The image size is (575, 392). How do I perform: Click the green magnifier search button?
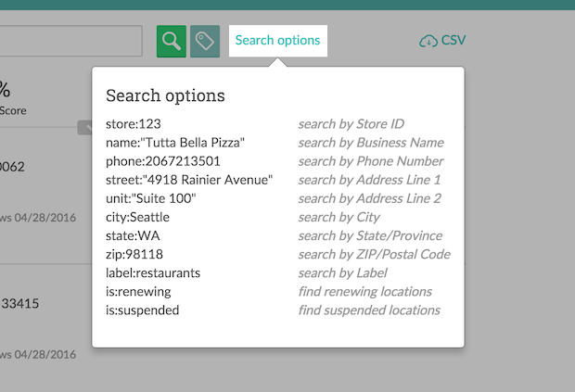pyautogui.click(x=172, y=41)
